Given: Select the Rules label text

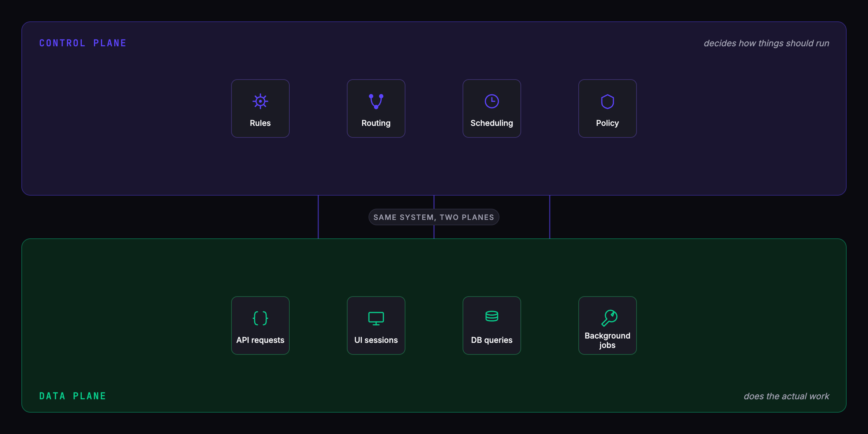Looking at the screenshot, I should pos(260,123).
